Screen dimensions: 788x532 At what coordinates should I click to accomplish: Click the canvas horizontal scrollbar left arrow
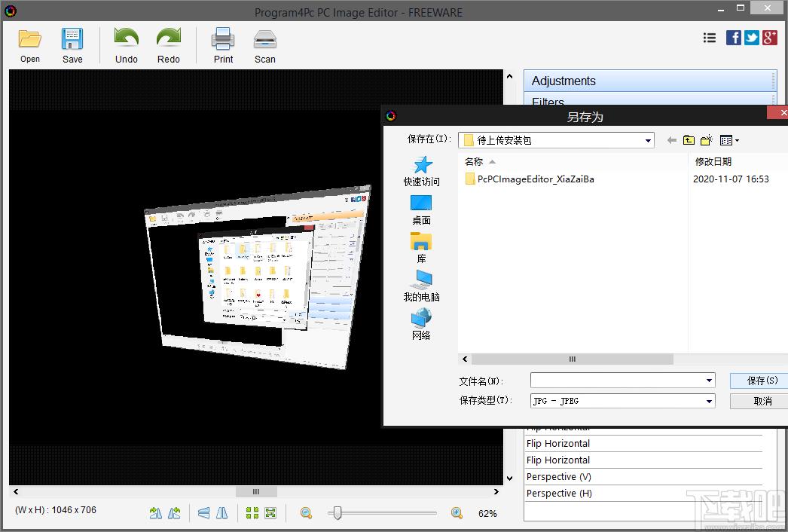coord(16,492)
